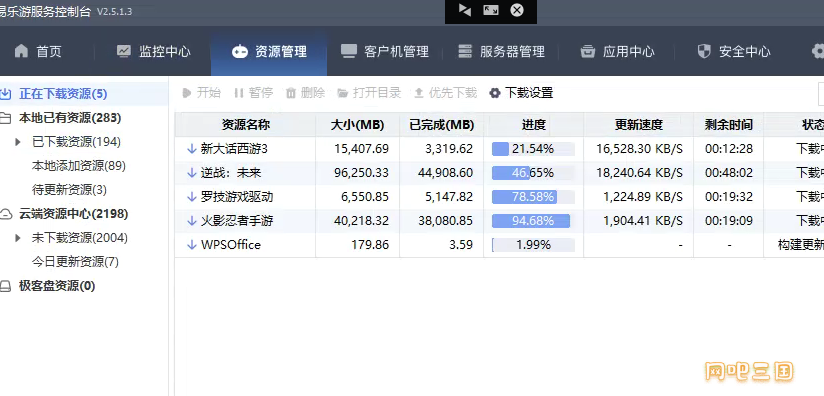Screen dimensions: 824x396
Task: Sort by 已完成(MB) column header
Action: click(x=441, y=125)
